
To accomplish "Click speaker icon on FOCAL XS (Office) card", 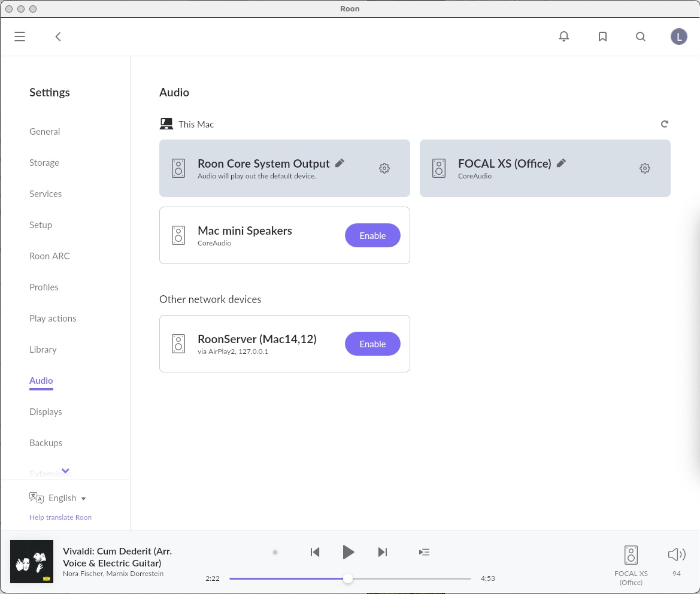I will 439,168.
